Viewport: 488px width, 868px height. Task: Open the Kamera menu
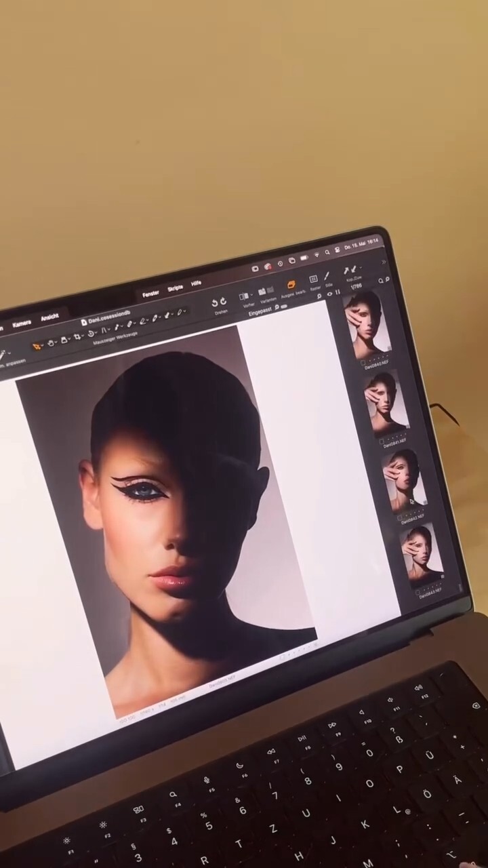pyautogui.click(x=22, y=324)
